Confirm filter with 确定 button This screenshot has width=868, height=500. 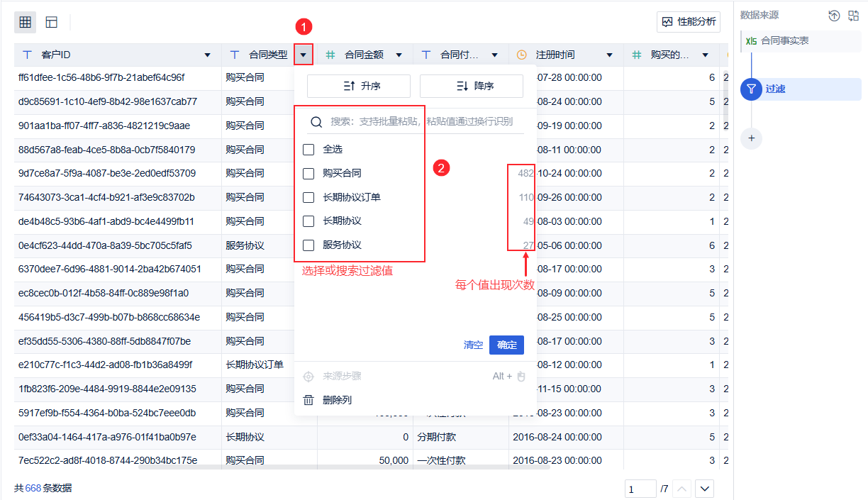coord(507,345)
